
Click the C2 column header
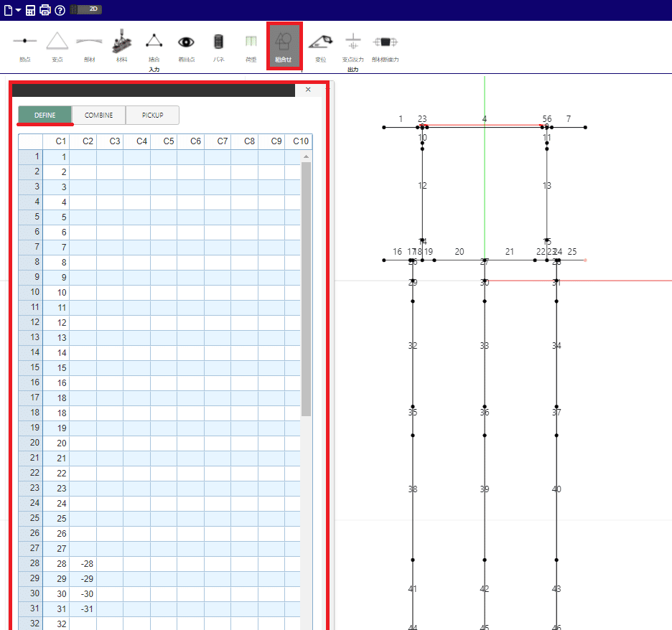coord(83,141)
